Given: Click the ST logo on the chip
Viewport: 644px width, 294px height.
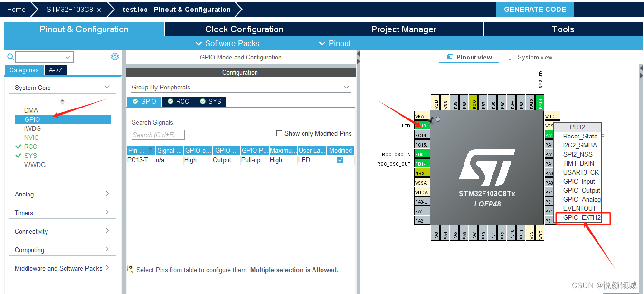Looking at the screenshot, I should pyautogui.click(x=487, y=168).
